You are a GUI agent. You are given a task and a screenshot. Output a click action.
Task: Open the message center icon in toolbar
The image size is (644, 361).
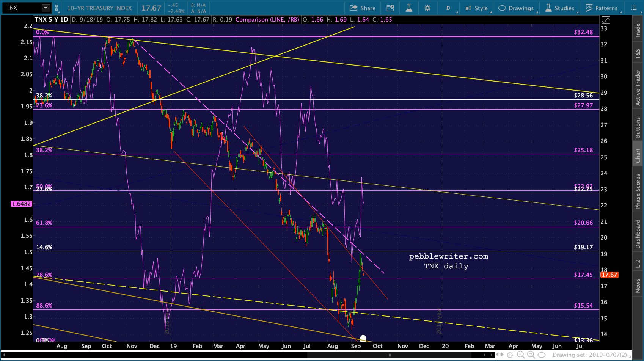390,8
